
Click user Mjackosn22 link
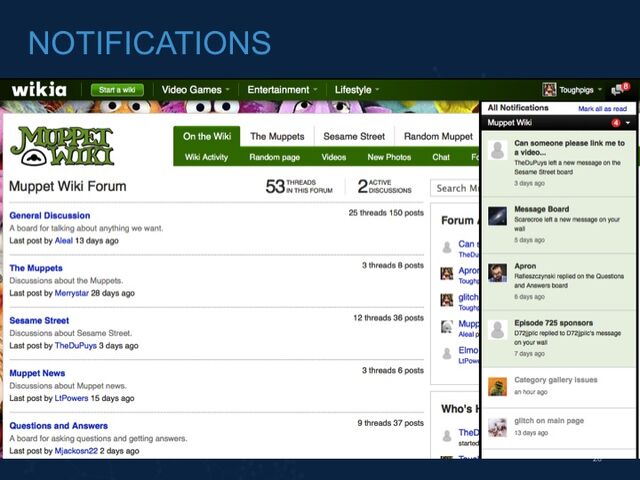[x=76, y=451]
